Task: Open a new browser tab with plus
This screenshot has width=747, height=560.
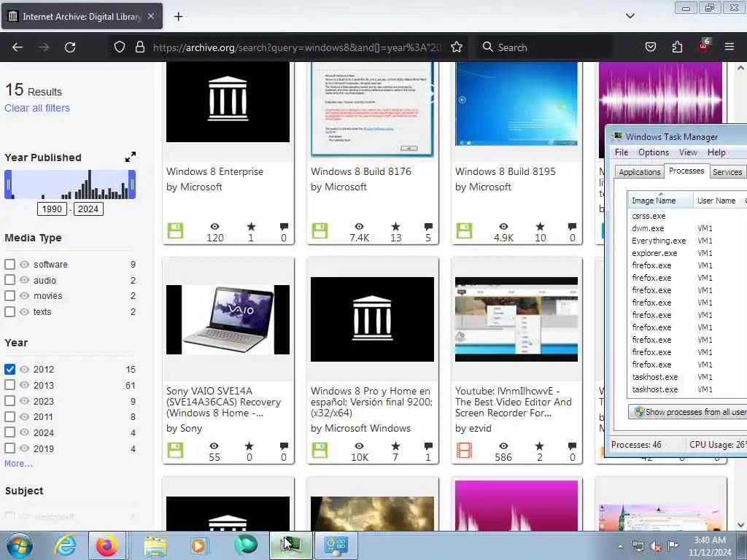Action: coord(178,17)
